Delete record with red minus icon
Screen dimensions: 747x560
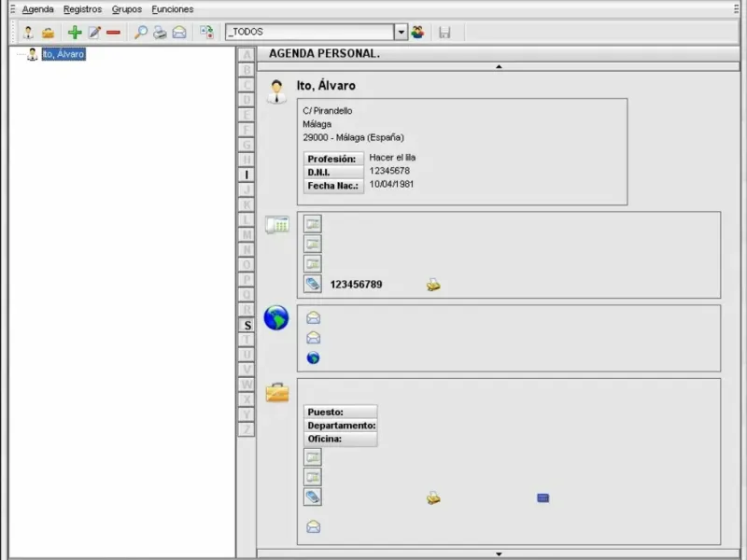click(x=113, y=33)
